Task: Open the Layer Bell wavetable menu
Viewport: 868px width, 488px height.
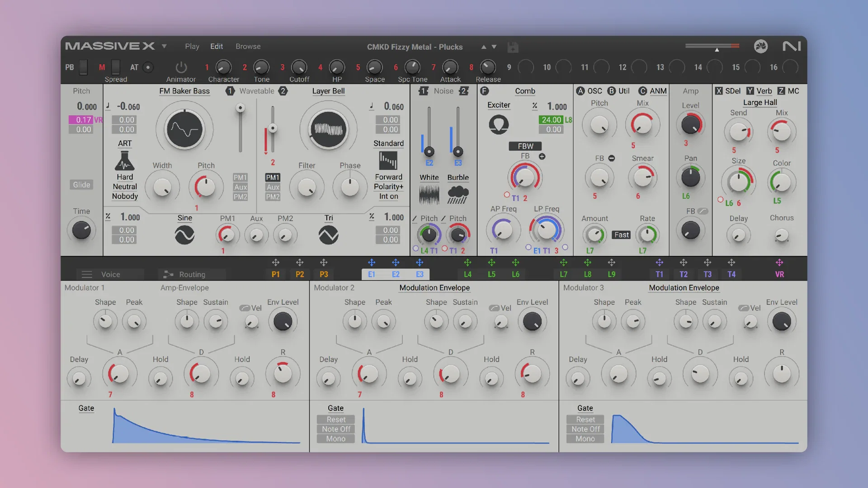Action: [x=328, y=91]
